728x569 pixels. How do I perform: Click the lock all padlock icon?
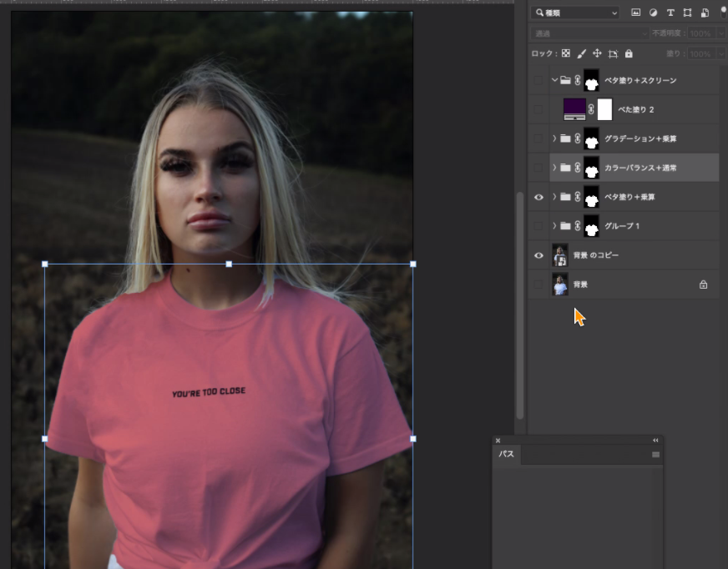tap(629, 53)
